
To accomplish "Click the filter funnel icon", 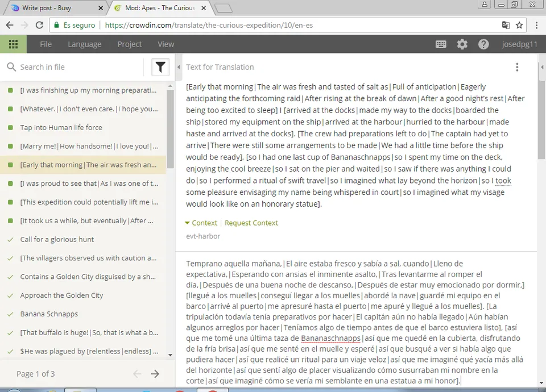I will pos(160,67).
